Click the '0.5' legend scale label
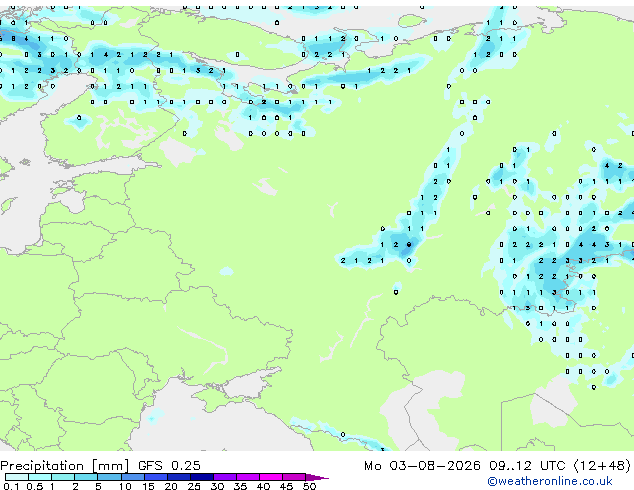634x490 pixels. click(x=35, y=486)
